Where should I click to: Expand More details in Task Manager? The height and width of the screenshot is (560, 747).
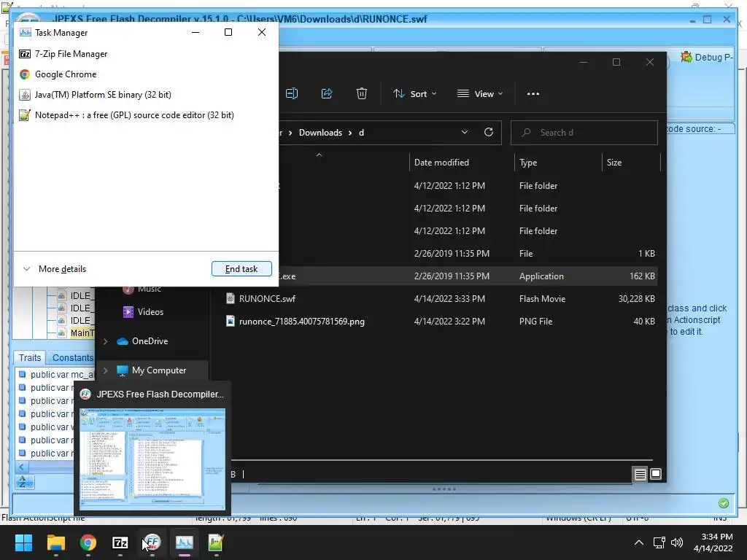[55, 269]
